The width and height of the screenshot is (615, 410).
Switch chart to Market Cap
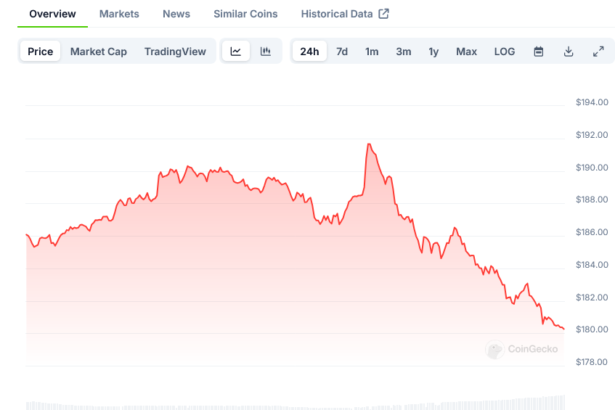tap(98, 52)
